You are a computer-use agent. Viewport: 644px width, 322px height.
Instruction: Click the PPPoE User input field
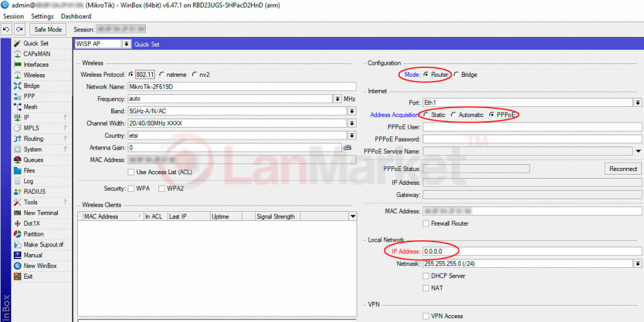pos(532,127)
